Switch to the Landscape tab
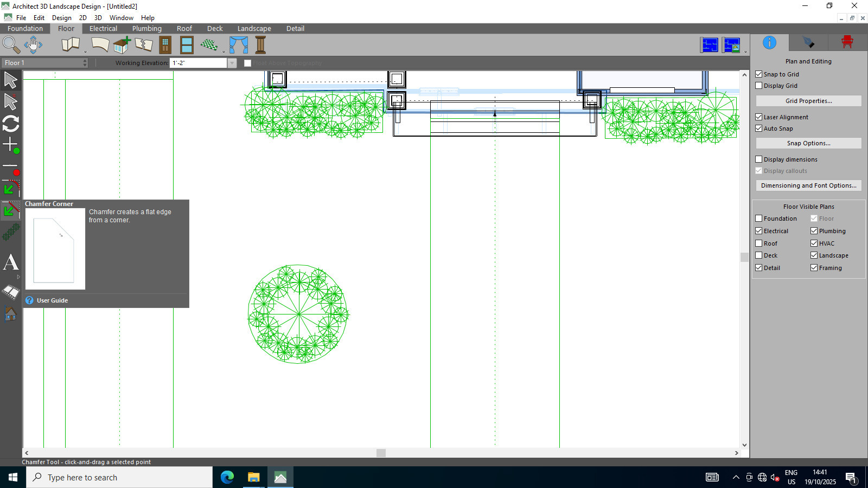The image size is (868, 488). (254, 29)
